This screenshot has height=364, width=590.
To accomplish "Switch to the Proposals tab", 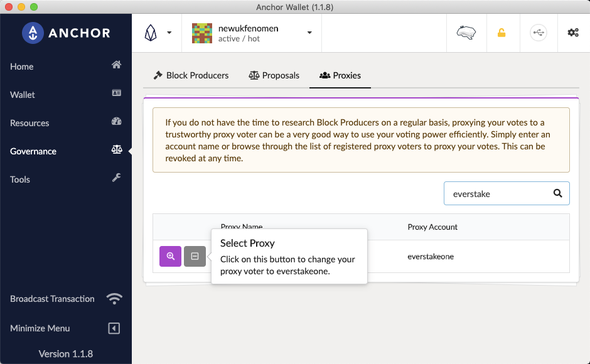I will pyautogui.click(x=274, y=75).
